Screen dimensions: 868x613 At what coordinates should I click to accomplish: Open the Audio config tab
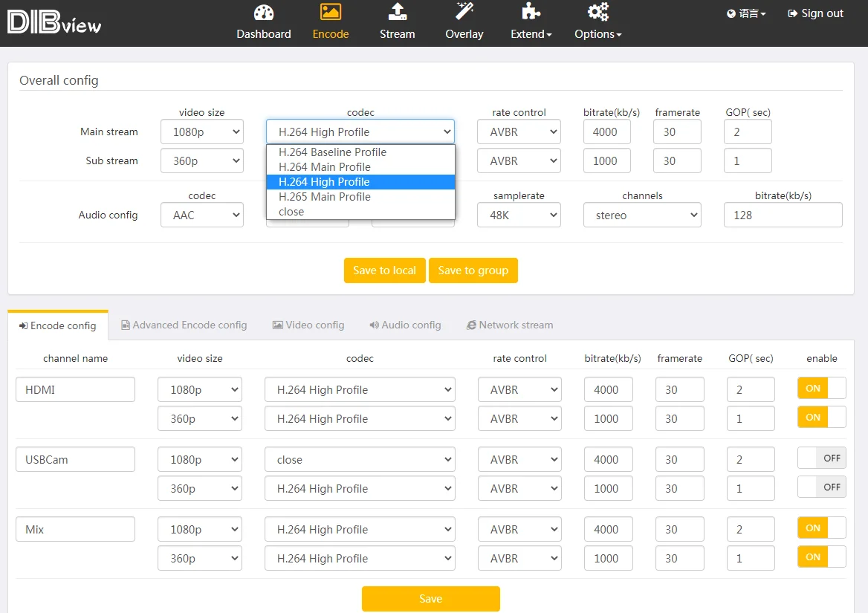point(405,325)
